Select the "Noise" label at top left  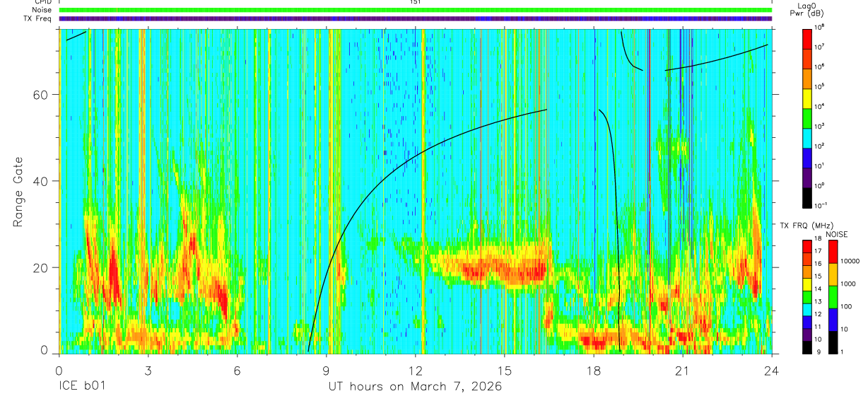[42, 10]
